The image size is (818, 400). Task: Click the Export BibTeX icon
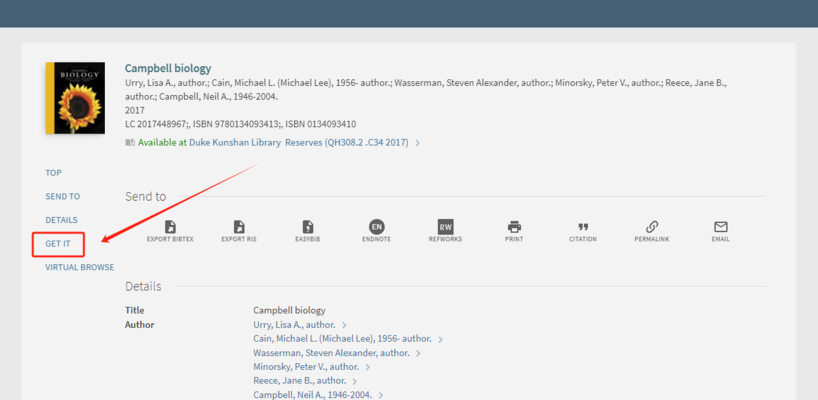170,228
